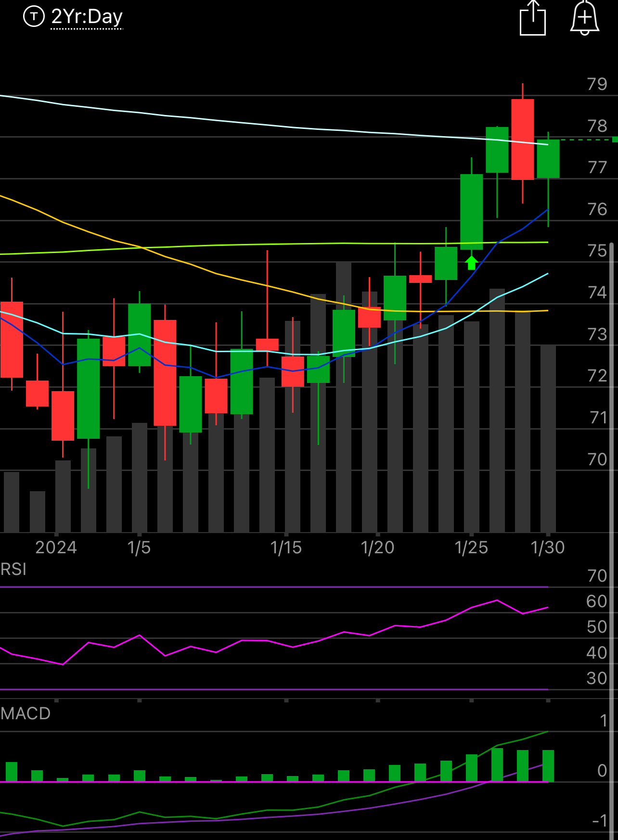Tap the 1/15 date label
Screen dimensions: 618x840
pyautogui.click(x=286, y=547)
